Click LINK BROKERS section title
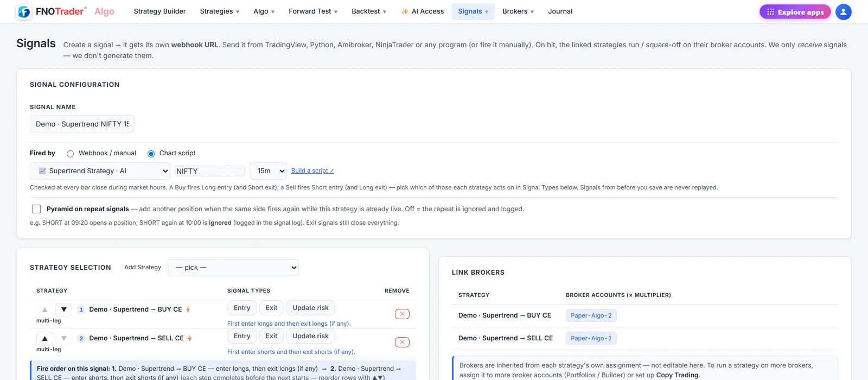 click(478, 273)
